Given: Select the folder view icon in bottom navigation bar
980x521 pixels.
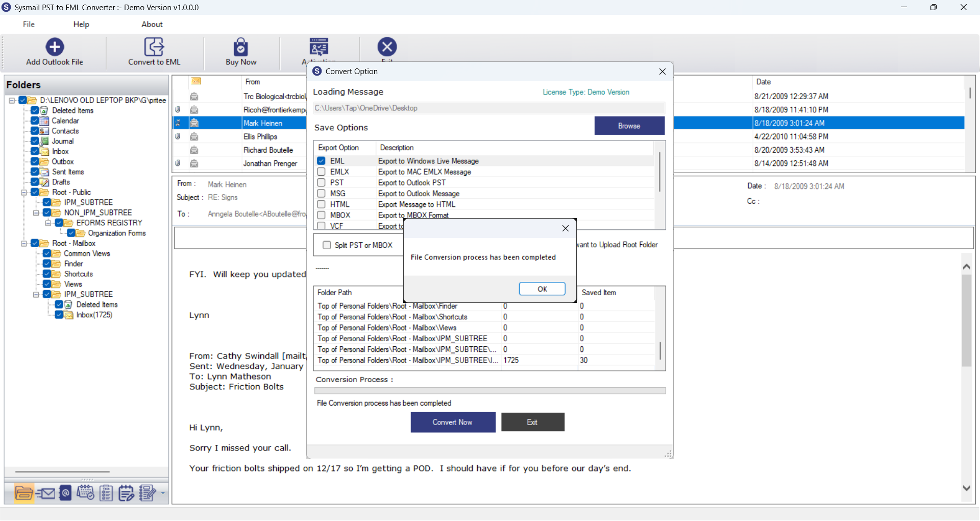Looking at the screenshot, I should coord(24,493).
